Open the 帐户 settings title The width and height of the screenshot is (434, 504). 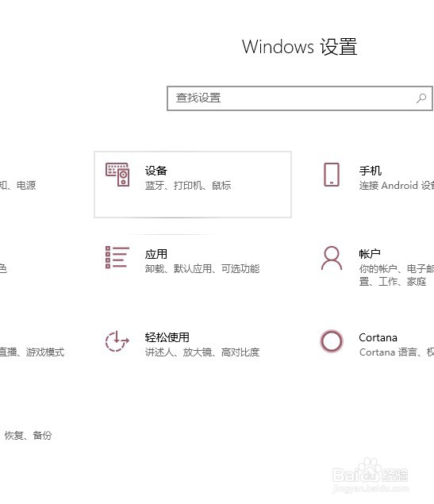click(370, 254)
